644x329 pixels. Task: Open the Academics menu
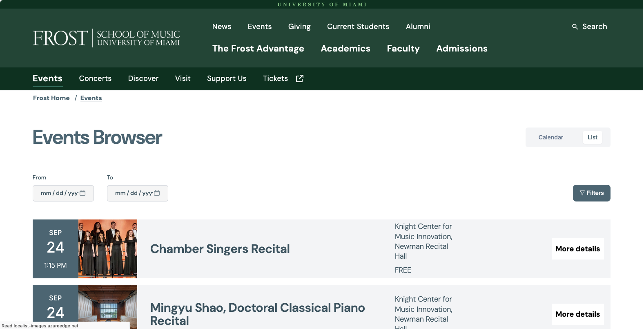[x=345, y=48]
